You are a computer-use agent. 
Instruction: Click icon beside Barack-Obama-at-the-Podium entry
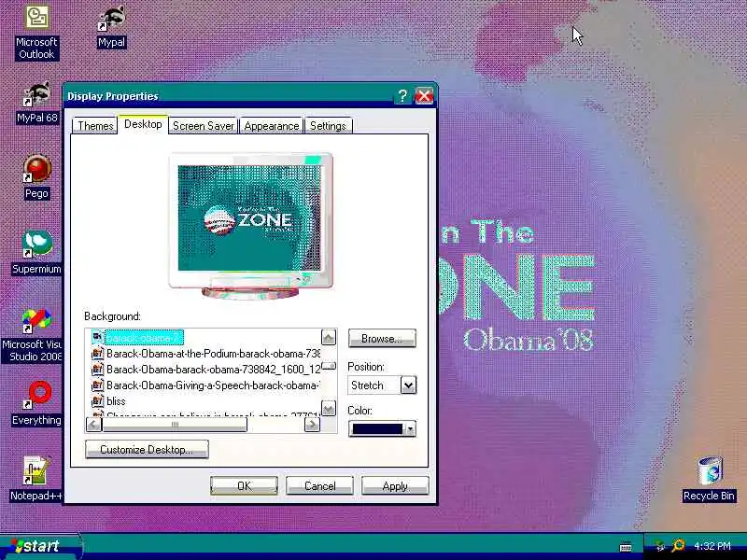(97, 354)
